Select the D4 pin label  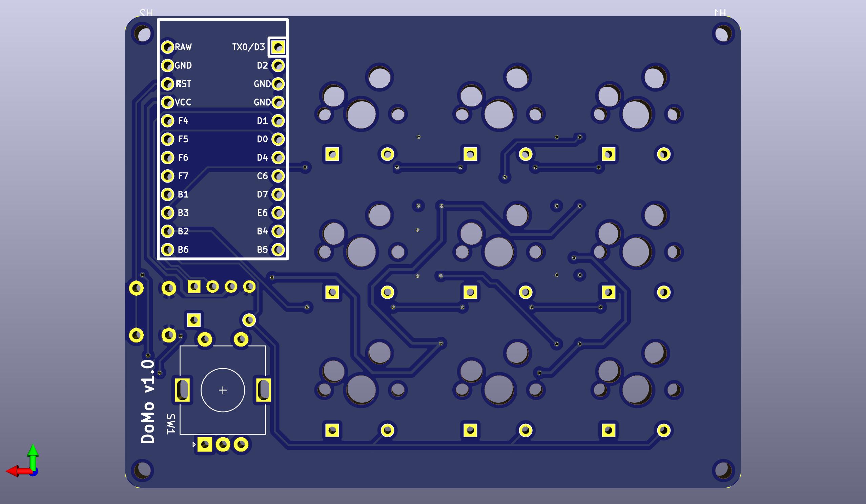(x=262, y=158)
